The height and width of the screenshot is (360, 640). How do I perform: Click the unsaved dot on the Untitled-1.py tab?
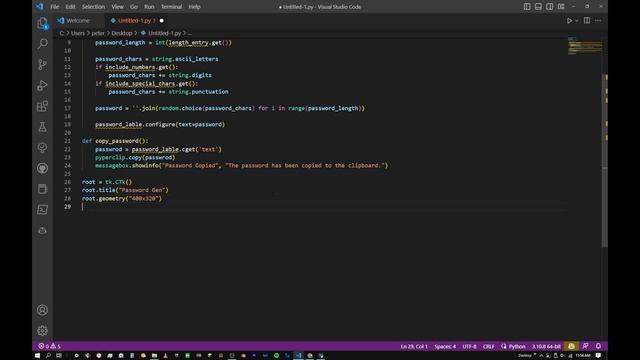162,20
